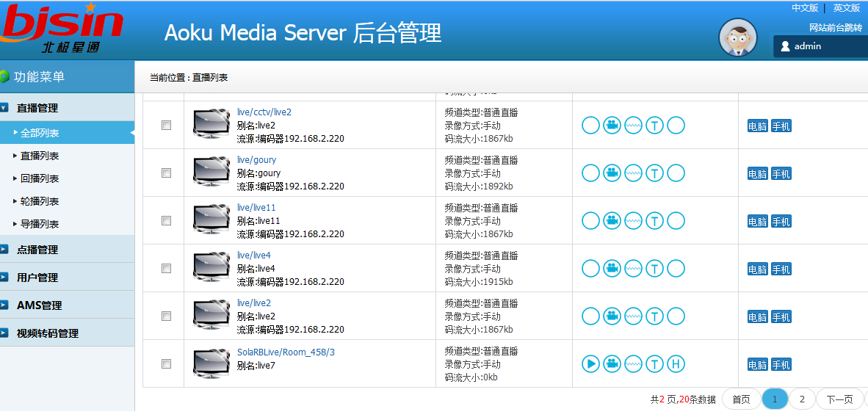Click the H icon in the live7 row

click(x=676, y=363)
